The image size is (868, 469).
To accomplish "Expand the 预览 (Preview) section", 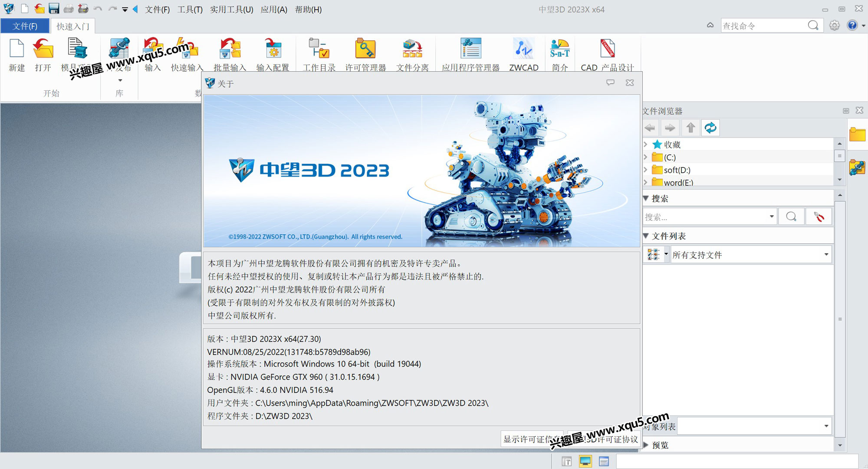I will coord(646,445).
